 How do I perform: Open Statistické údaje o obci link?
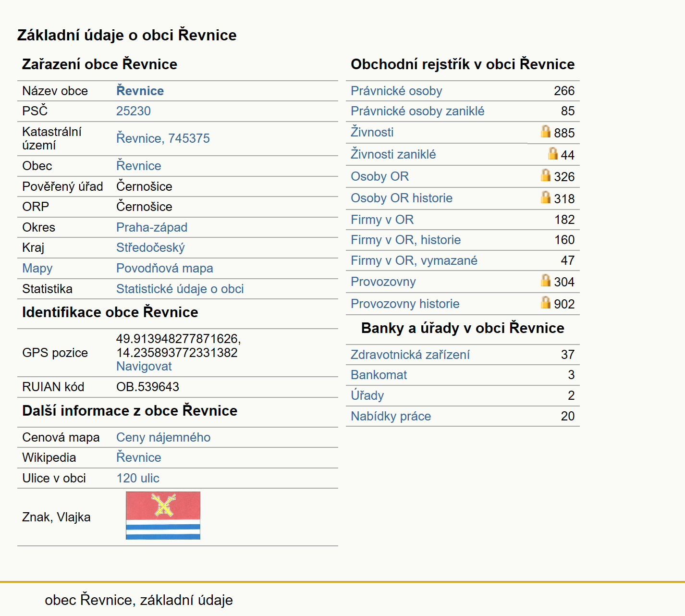[x=180, y=289]
